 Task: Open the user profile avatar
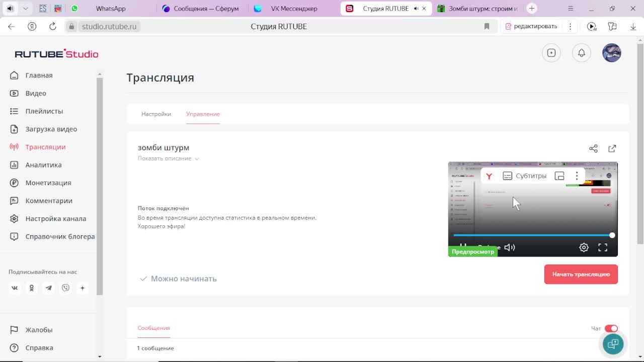611,53
